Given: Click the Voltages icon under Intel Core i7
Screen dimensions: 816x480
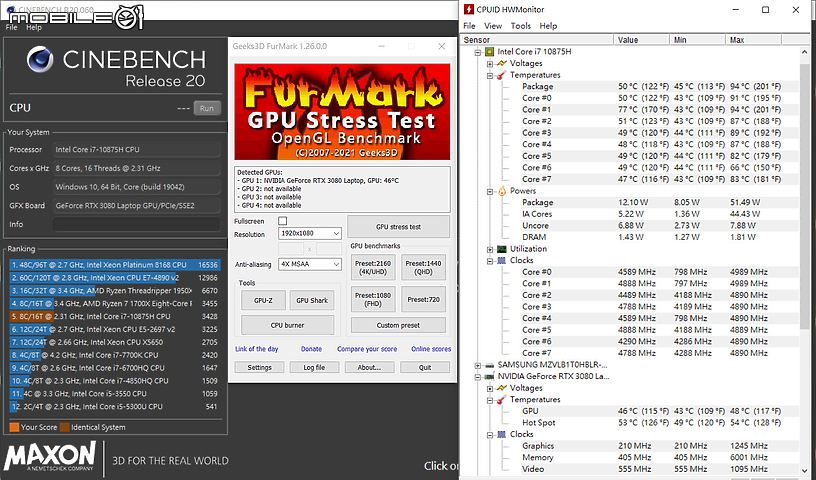Looking at the screenshot, I should click(502, 63).
